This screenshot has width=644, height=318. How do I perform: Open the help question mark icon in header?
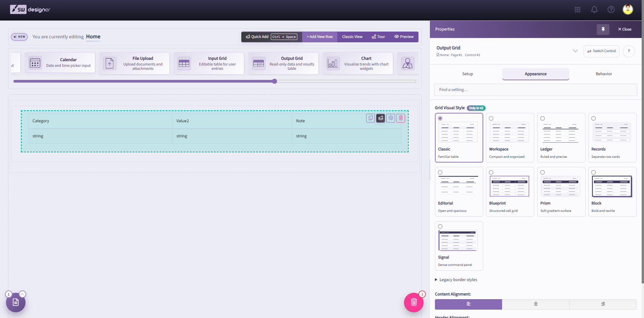pyautogui.click(x=611, y=10)
